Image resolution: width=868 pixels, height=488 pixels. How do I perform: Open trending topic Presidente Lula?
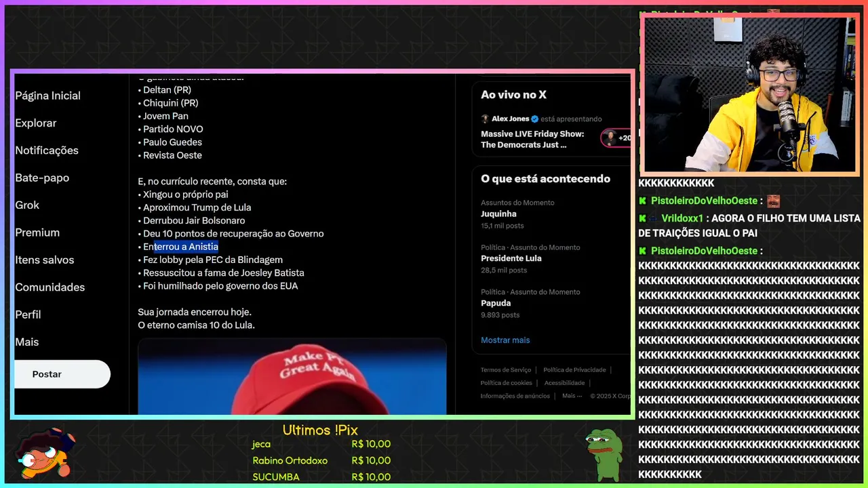[x=511, y=258]
